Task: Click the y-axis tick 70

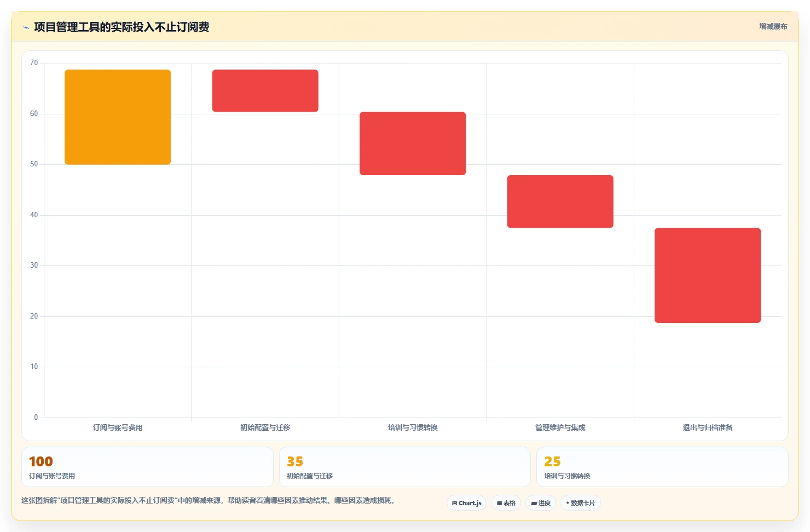Action: click(x=34, y=63)
